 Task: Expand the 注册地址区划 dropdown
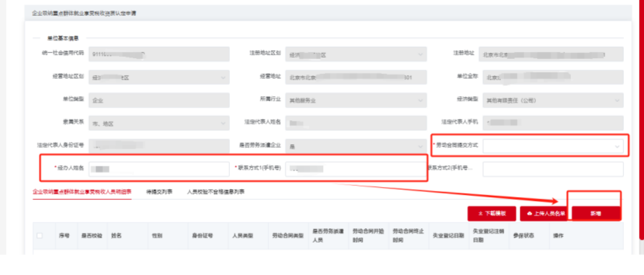point(356,54)
